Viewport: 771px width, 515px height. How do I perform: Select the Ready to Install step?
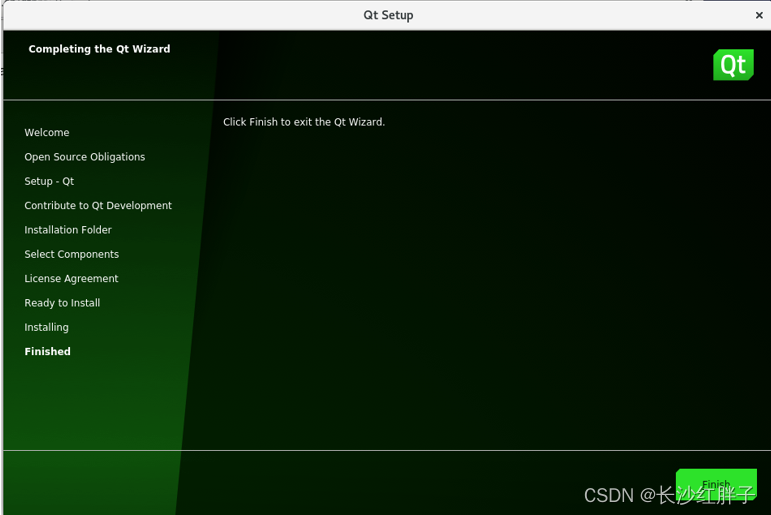[x=62, y=303]
